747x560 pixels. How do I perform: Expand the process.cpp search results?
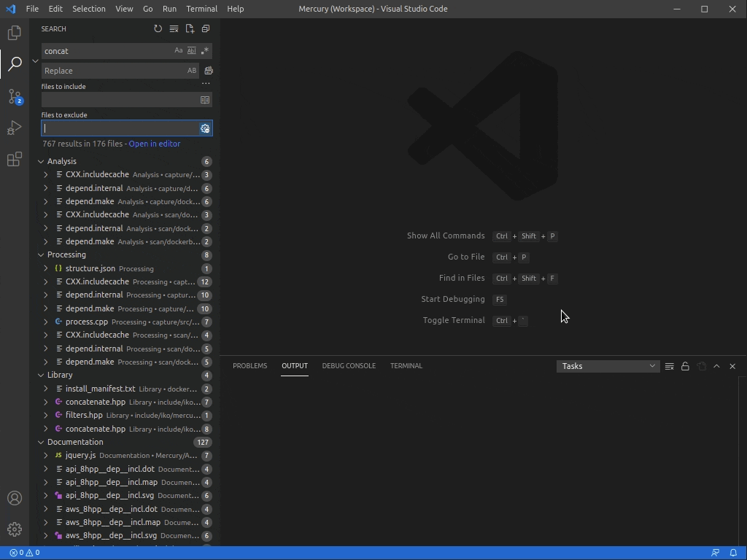click(46, 322)
